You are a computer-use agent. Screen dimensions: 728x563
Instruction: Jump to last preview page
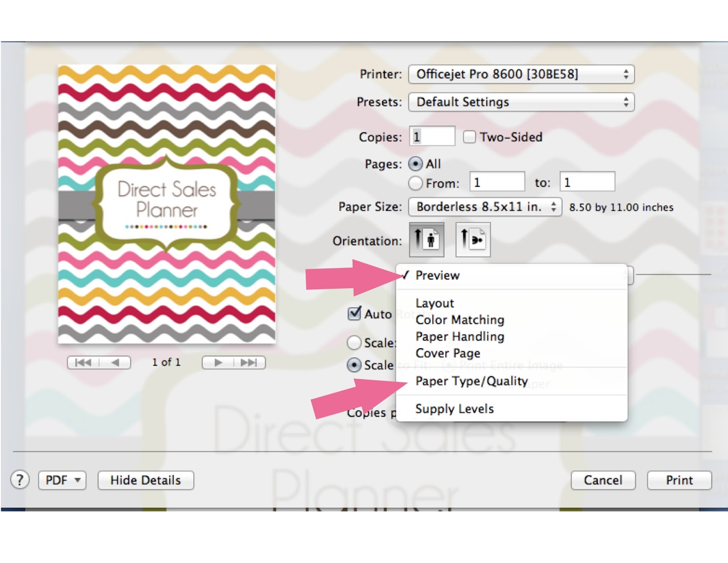click(x=249, y=362)
